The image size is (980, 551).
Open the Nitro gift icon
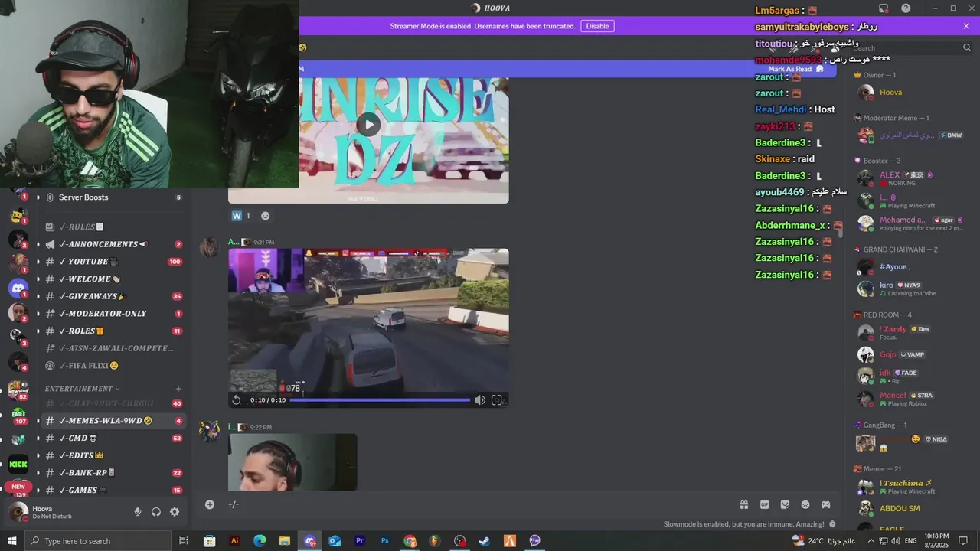[743, 504]
